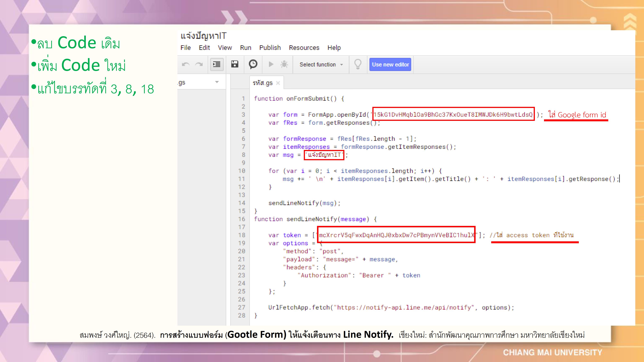Click line number 28 in the gutter

coord(241,316)
